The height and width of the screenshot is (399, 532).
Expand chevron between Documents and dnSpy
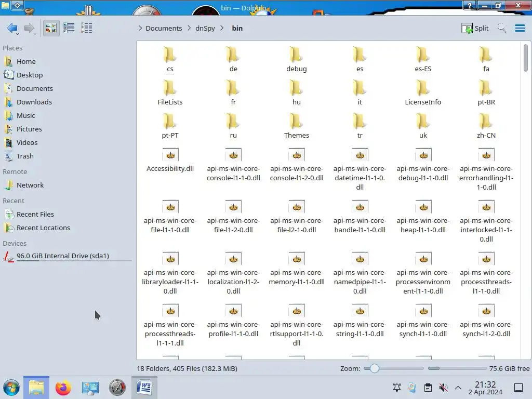click(189, 28)
